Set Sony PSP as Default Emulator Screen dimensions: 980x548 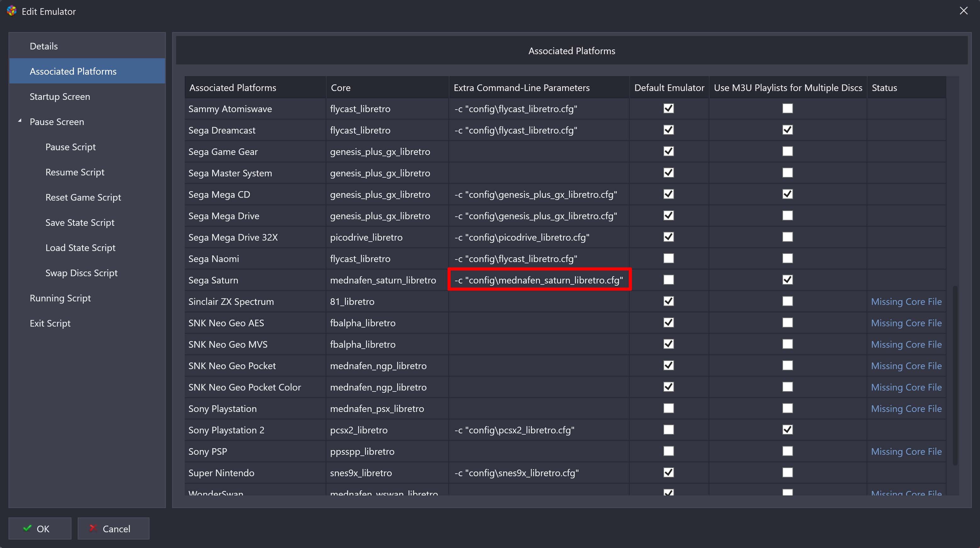click(668, 451)
